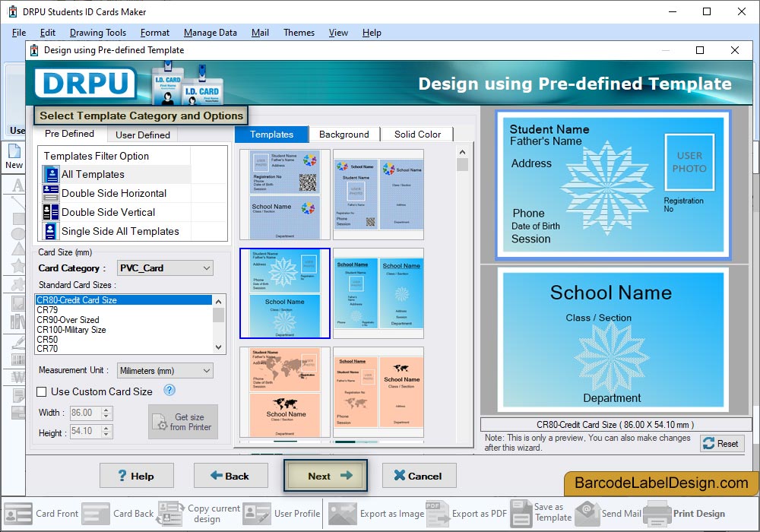Image resolution: width=760 pixels, height=532 pixels.
Task: Click the Back button
Action: pyautogui.click(x=231, y=476)
